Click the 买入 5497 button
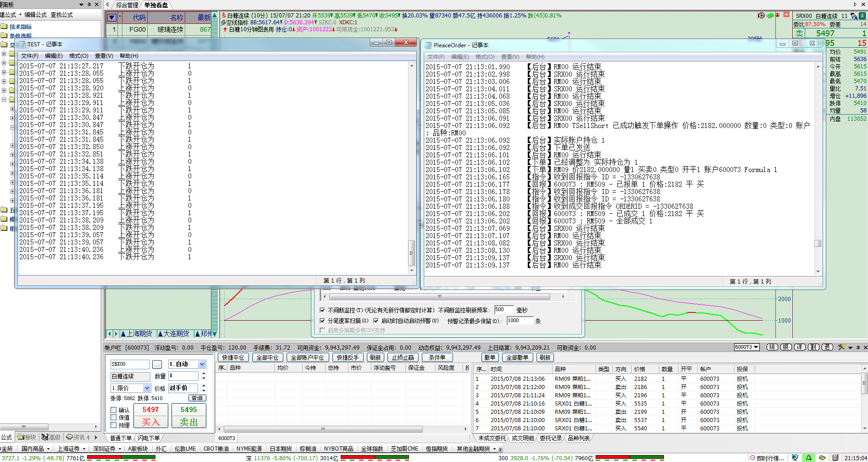868x462 pixels. tap(150, 416)
